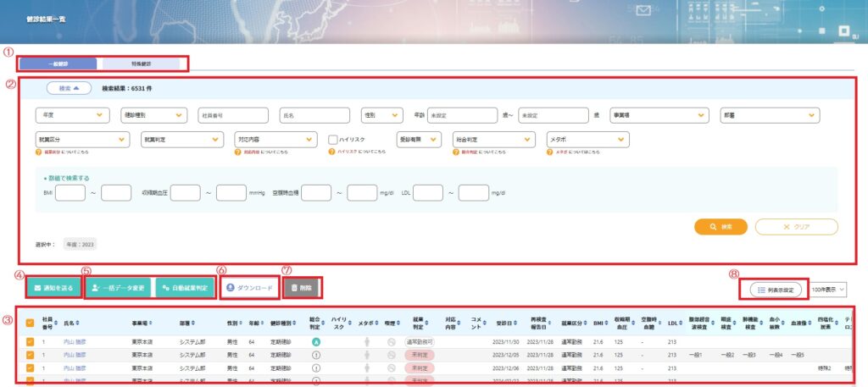
Task: Focus the minimum LDL input box
Action: tap(428, 193)
